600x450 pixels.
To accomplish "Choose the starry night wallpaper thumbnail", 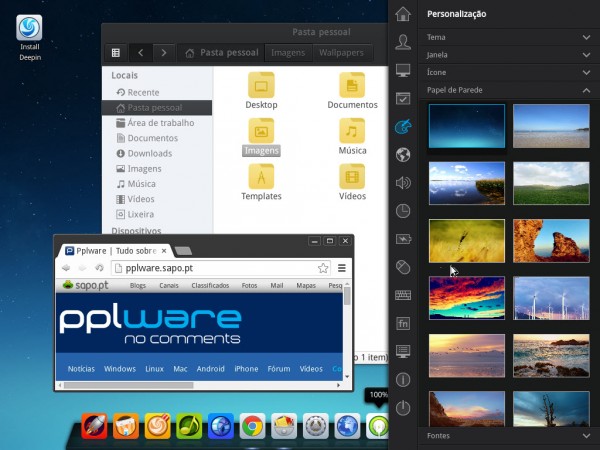I will 467,126.
